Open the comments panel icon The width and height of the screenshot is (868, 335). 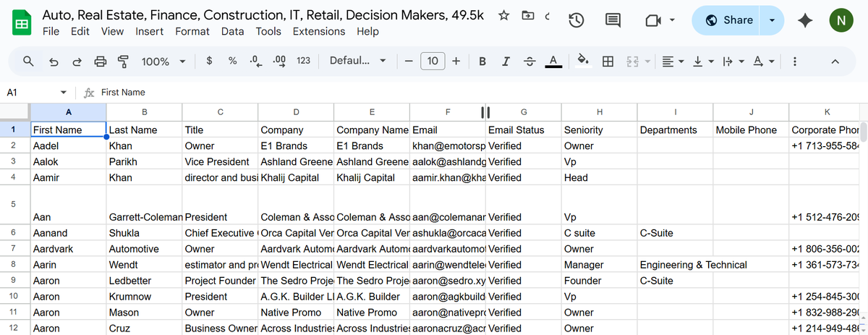point(613,21)
